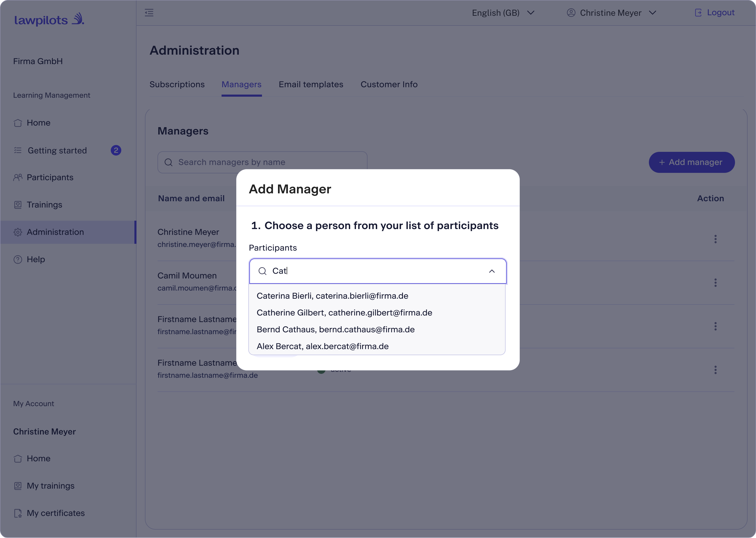
Task: Click the Participants search field containing Cat
Action: pos(378,271)
